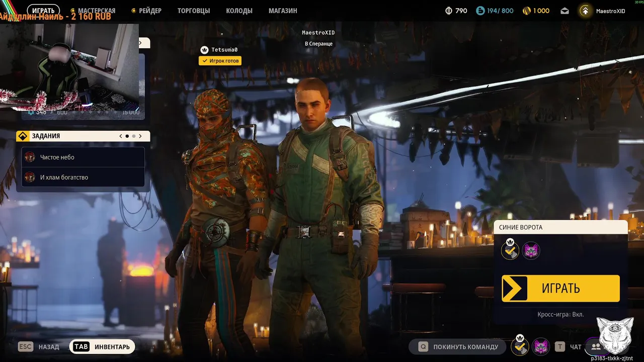Go to next page in ЗАДАНИЯ panel

[140, 136]
